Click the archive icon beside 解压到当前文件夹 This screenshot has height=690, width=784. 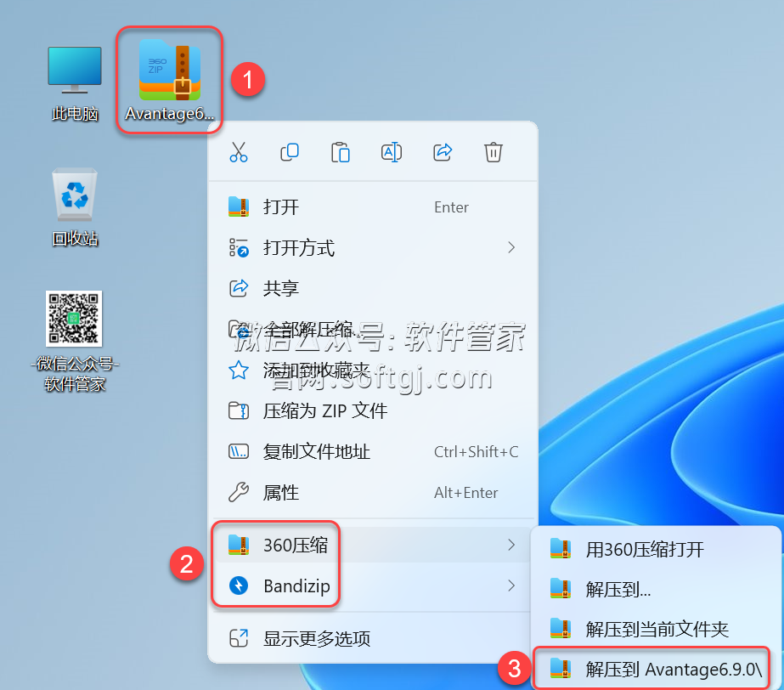click(561, 629)
